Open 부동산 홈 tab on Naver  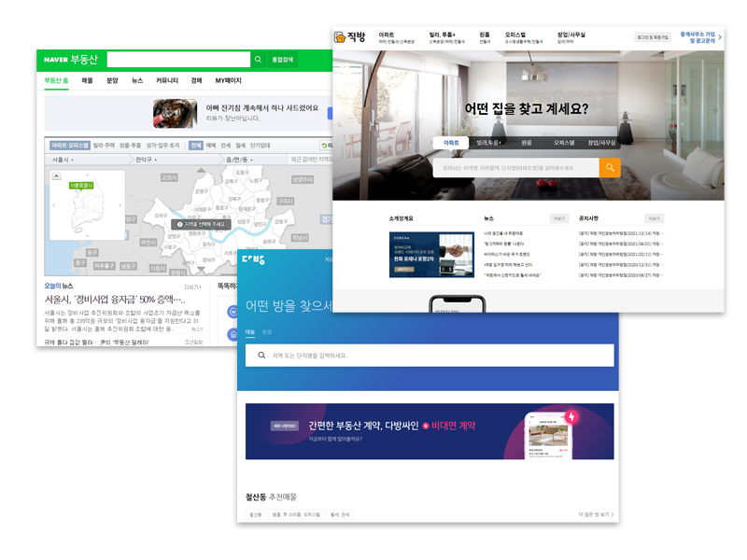56,80
